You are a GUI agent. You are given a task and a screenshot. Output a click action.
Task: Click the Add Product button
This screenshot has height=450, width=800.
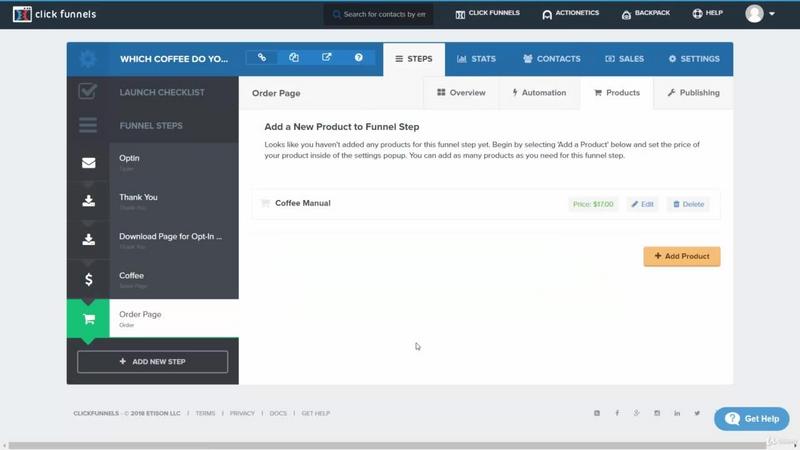click(x=682, y=256)
